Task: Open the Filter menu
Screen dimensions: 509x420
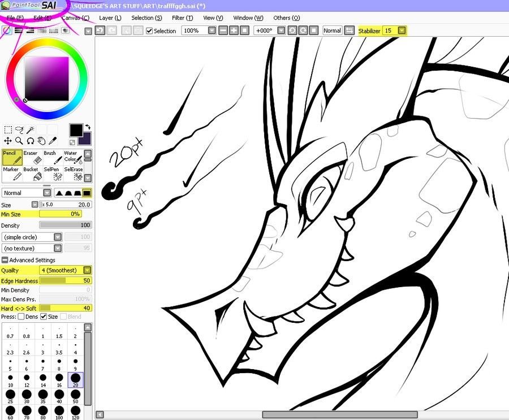Action: coord(182,18)
